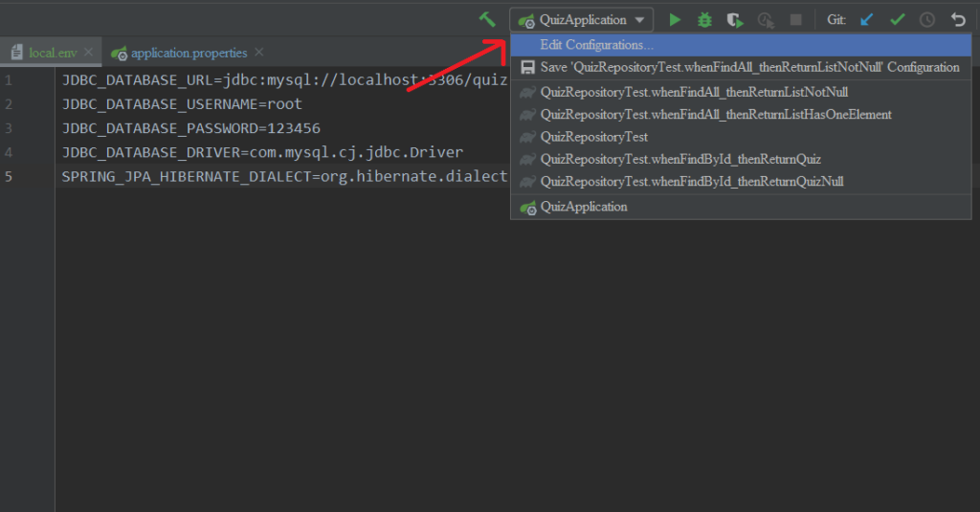Select Save 'QuizRepositoryTest.whenFindAll_thenReturnListNotNull' Configuration entry
Image resolution: width=980 pixels, height=512 pixels.
pyautogui.click(x=749, y=68)
